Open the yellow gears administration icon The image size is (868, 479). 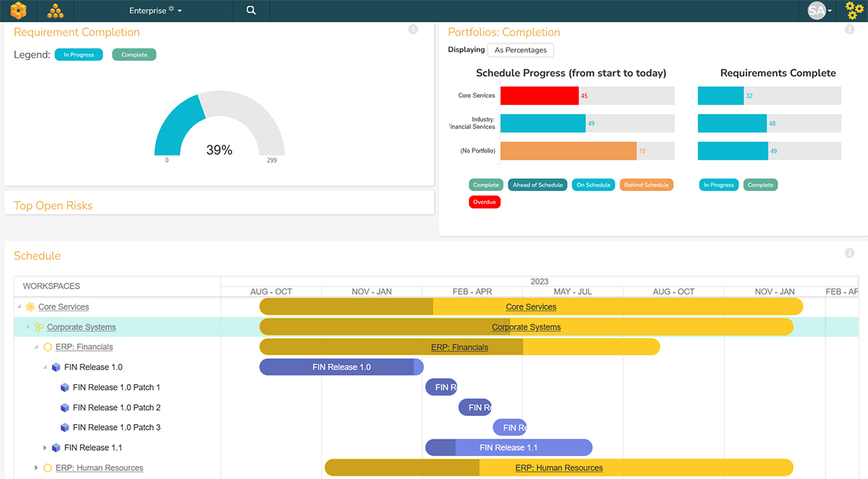[x=854, y=11]
